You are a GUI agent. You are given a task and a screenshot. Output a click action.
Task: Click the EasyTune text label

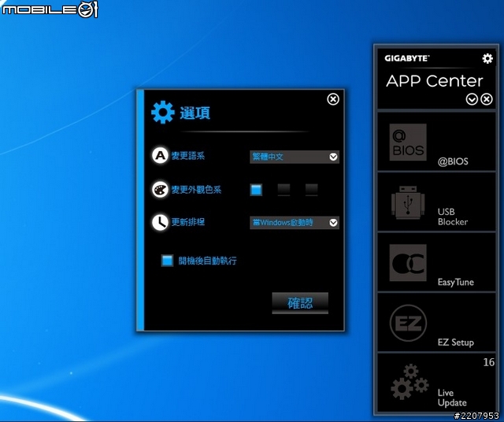(x=456, y=282)
